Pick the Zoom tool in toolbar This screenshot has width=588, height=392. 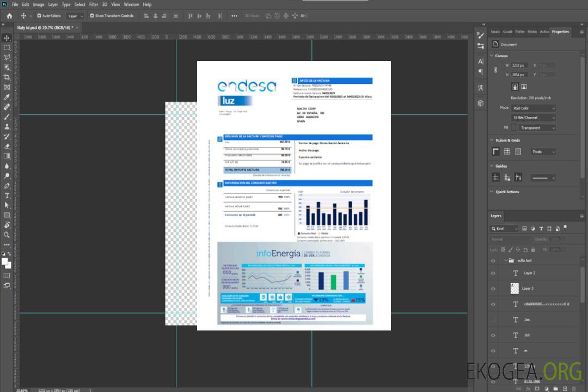click(7, 235)
